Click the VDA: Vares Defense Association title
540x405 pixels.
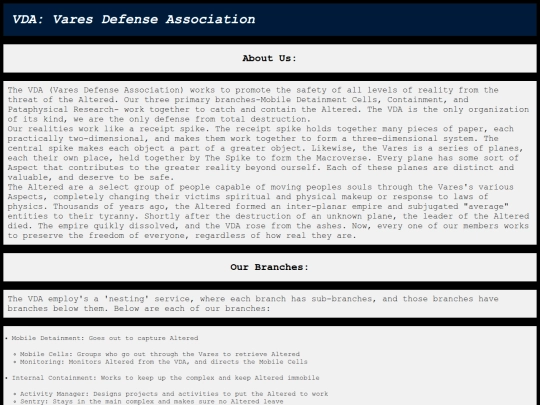[134, 19]
